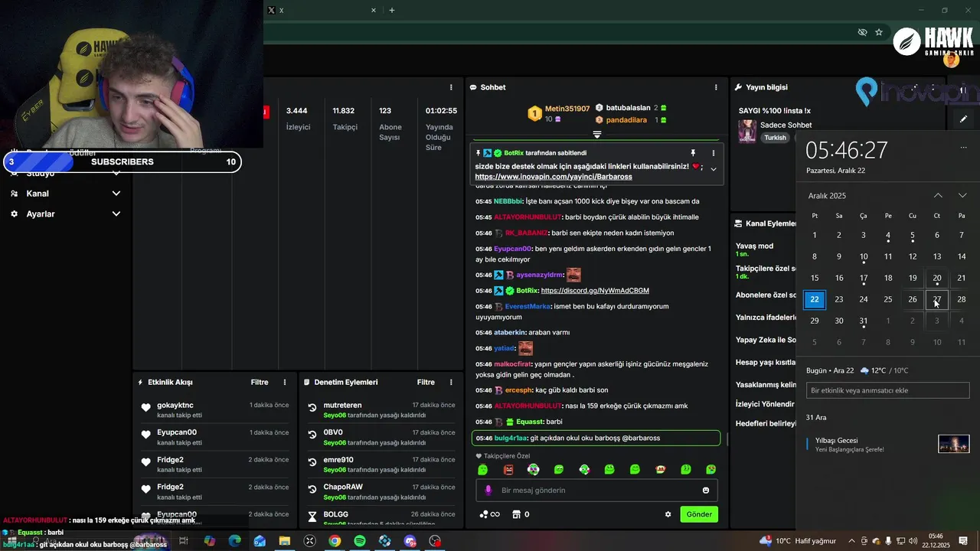This screenshot has width=980, height=551.
Task: Open File Explorer from the taskbar
Action: click(x=284, y=541)
